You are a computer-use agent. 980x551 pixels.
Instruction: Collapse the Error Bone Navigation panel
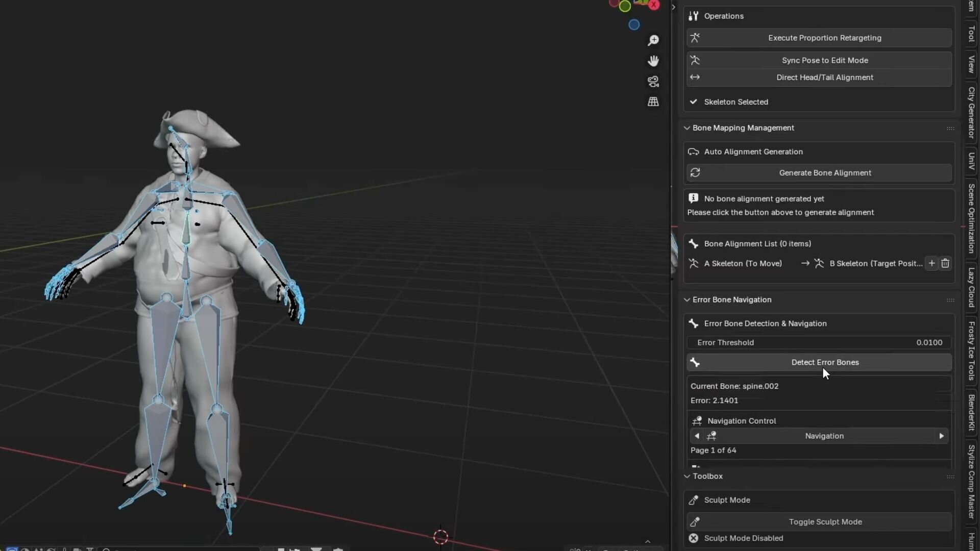[x=687, y=300]
